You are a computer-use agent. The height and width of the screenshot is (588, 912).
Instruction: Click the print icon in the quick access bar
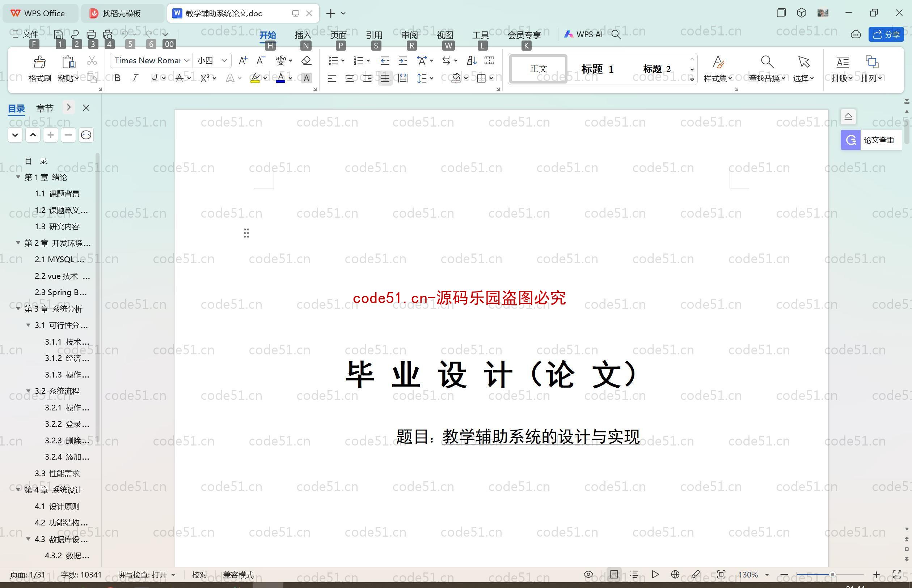tap(91, 34)
